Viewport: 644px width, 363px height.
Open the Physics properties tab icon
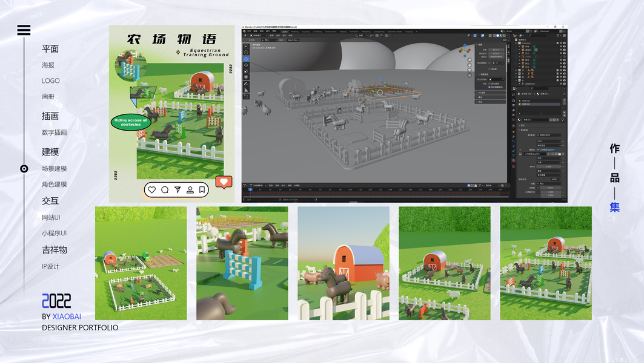tap(513, 146)
